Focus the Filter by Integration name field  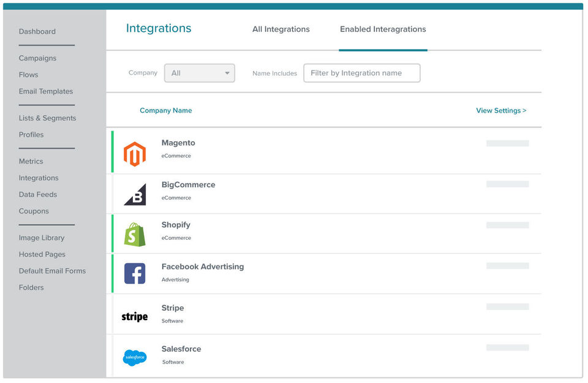tap(362, 73)
